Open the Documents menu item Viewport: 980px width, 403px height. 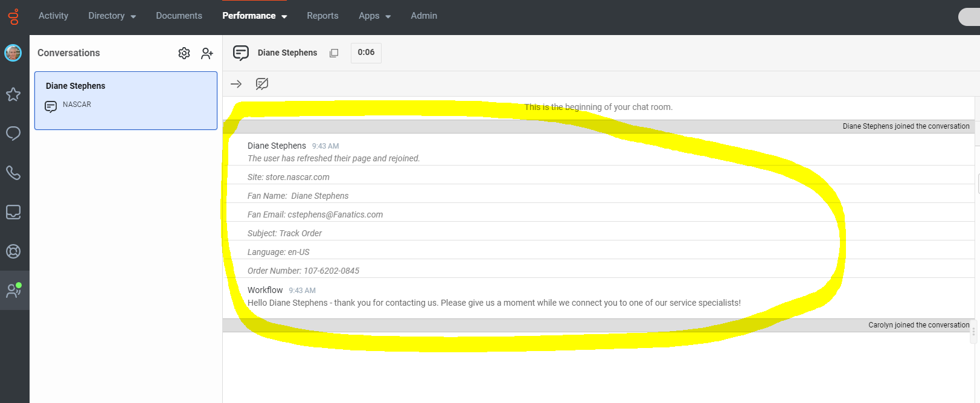179,16
